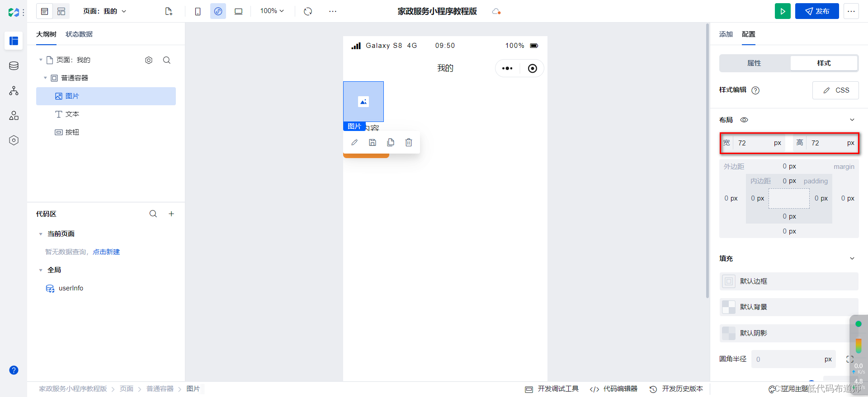Collapse the 布局 section chevron
The height and width of the screenshot is (397, 868).
(x=852, y=120)
